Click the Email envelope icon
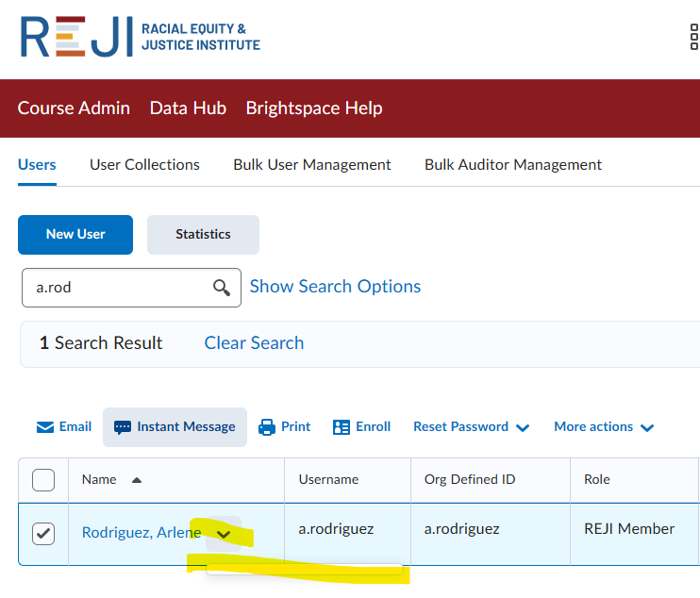This screenshot has height=598, width=700. (x=45, y=427)
